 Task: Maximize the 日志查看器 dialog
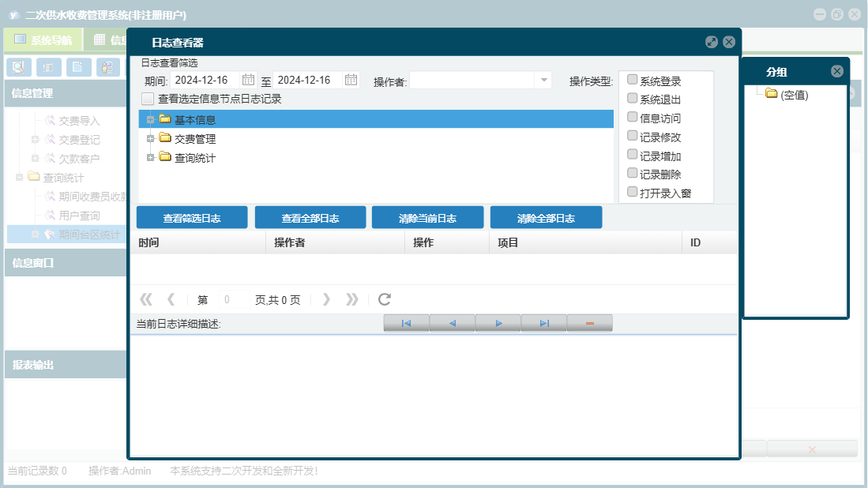click(712, 42)
